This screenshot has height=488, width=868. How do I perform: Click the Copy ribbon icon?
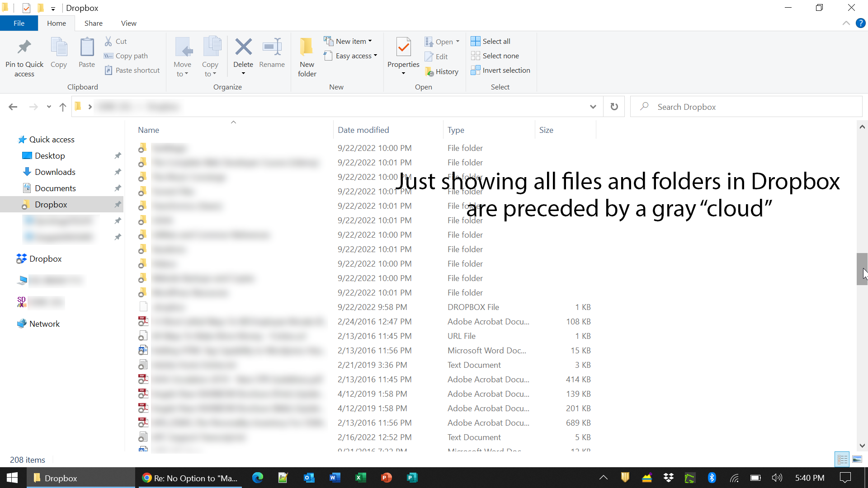(59, 47)
